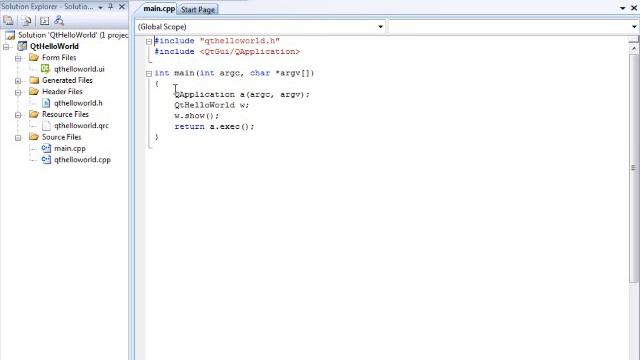Image resolution: width=640 pixels, height=360 pixels.
Task: Open the active files list dropdown arrow
Action: click(622, 8)
